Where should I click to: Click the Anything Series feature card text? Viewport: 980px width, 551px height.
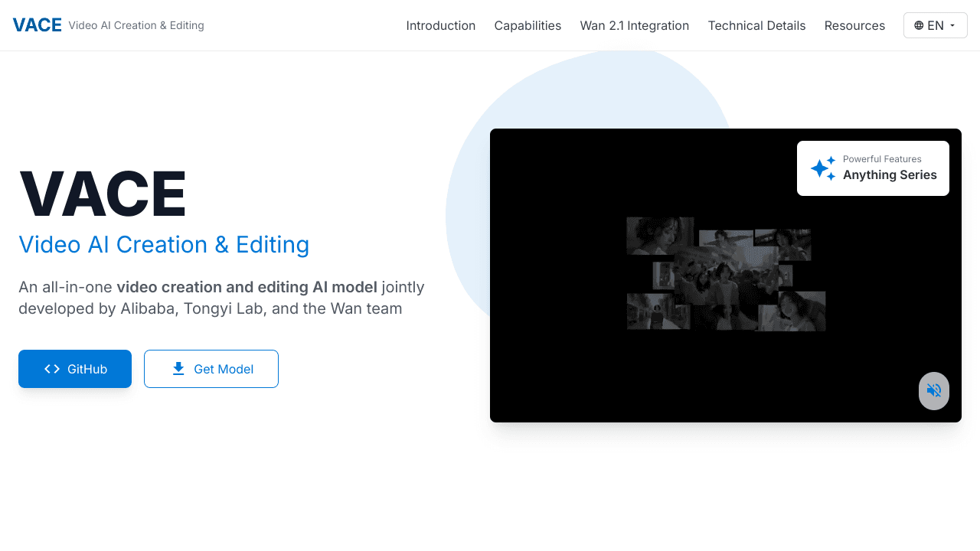coord(890,175)
